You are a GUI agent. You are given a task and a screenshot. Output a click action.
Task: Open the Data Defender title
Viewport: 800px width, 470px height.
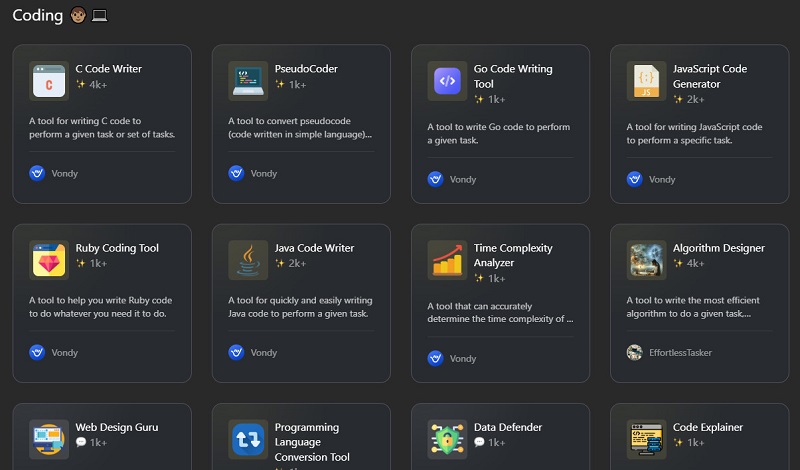pyautogui.click(x=508, y=427)
